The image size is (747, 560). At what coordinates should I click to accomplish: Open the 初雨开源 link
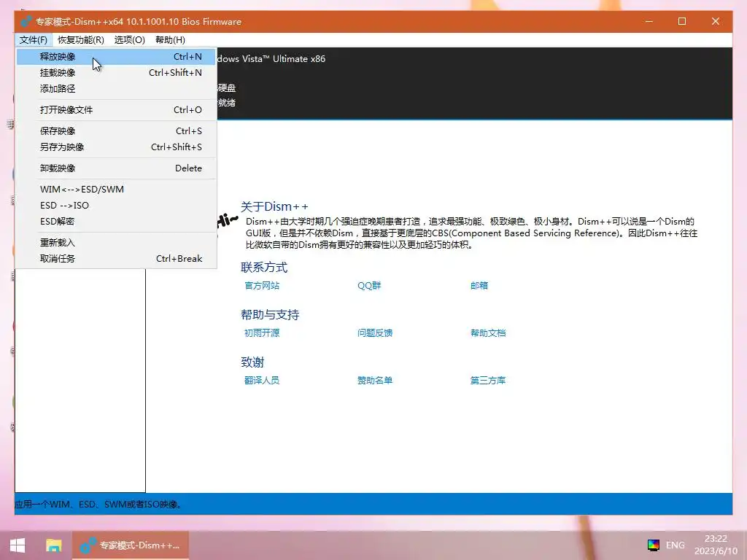coord(262,332)
